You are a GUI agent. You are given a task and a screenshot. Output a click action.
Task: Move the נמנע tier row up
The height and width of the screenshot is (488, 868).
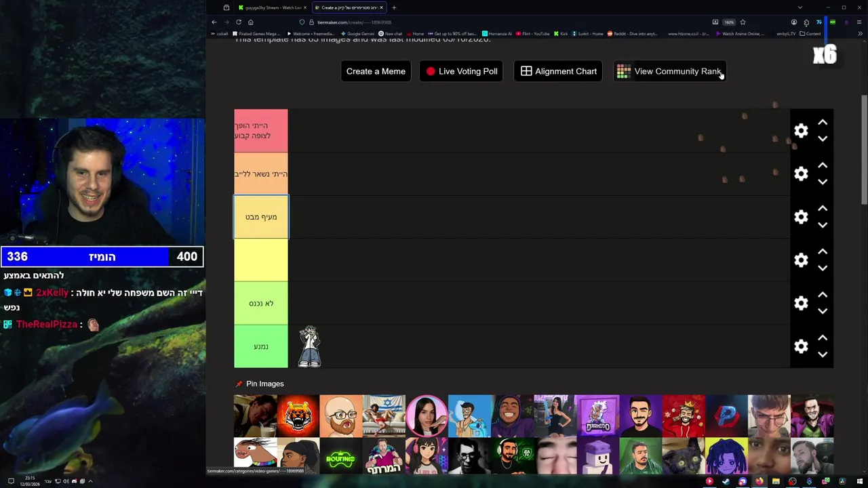click(823, 338)
